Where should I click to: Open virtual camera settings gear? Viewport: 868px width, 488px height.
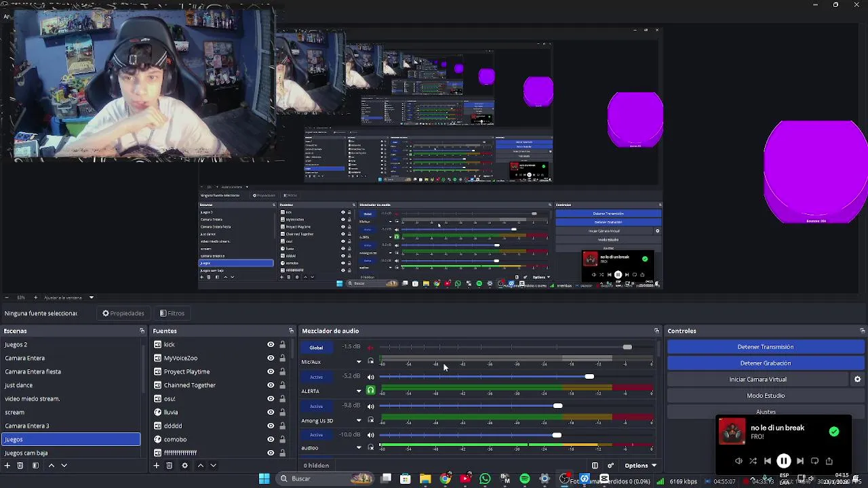(857, 380)
